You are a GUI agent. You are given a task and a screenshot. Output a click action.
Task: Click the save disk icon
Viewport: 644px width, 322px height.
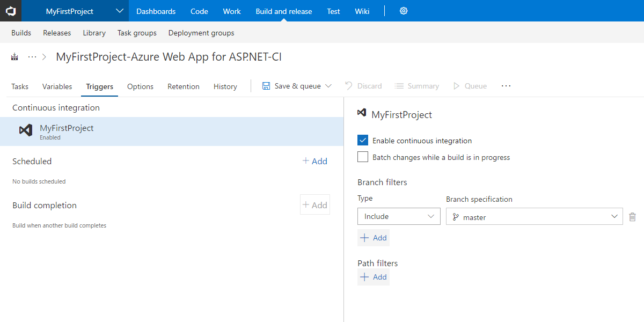pyautogui.click(x=266, y=86)
